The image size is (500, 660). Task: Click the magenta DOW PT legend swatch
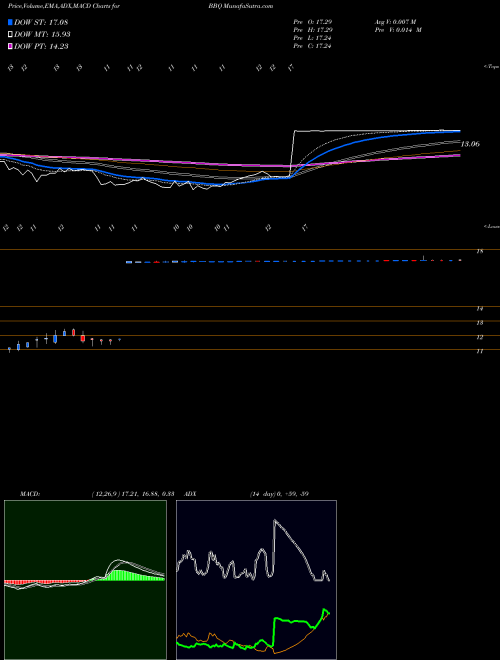click(x=11, y=46)
